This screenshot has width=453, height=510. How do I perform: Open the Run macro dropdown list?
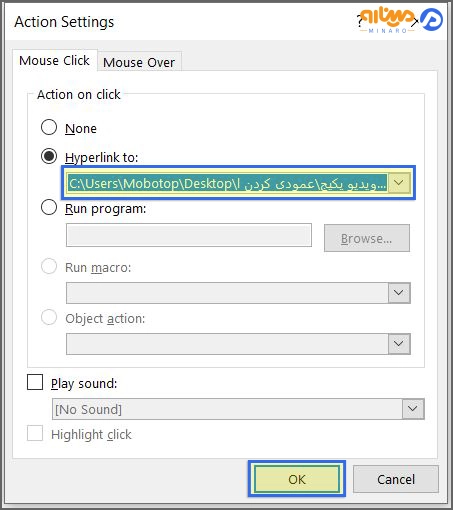click(x=399, y=293)
